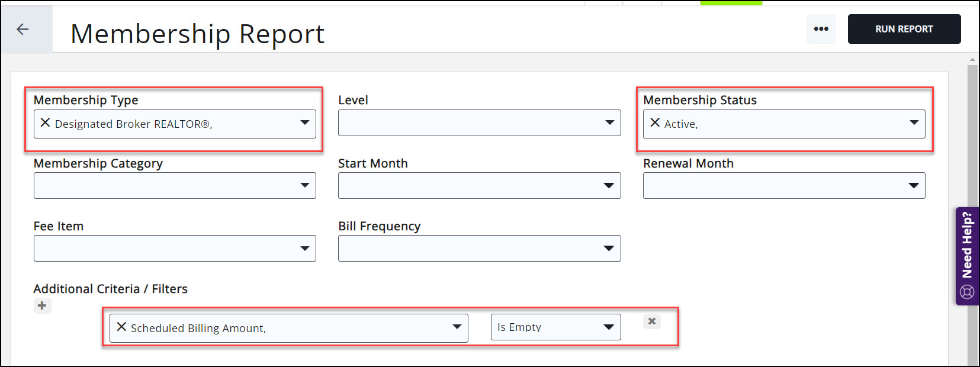Open the Start Month dropdown
This screenshot has height=367, width=980.
(x=609, y=185)
